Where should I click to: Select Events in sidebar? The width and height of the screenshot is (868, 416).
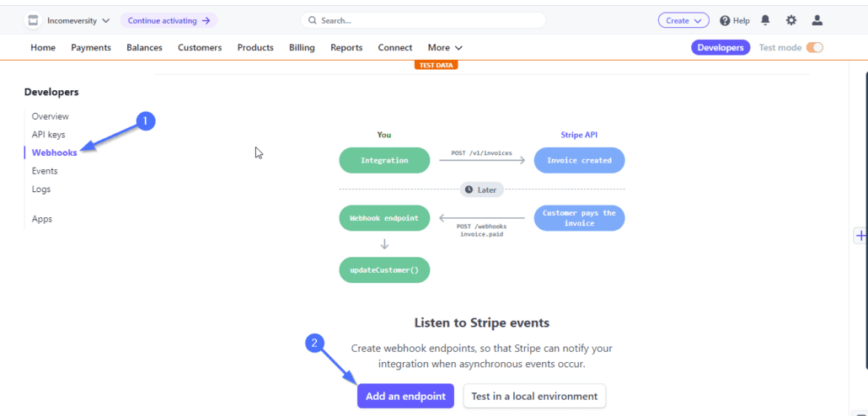pyautogui.click(x=45, y=171)
